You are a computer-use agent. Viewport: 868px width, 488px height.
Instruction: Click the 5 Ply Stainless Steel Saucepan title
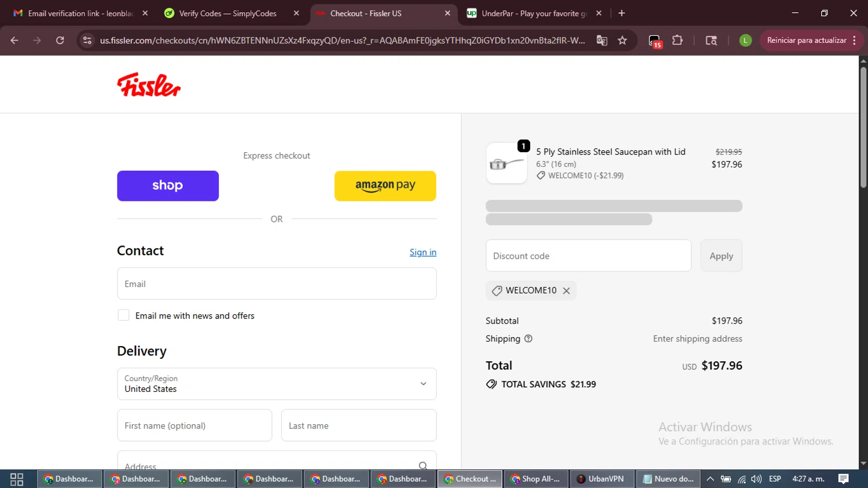pos(610,152)
